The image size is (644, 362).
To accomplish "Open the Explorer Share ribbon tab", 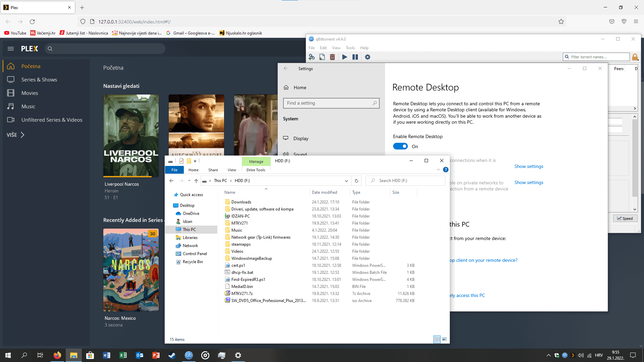I will point(213,170).
